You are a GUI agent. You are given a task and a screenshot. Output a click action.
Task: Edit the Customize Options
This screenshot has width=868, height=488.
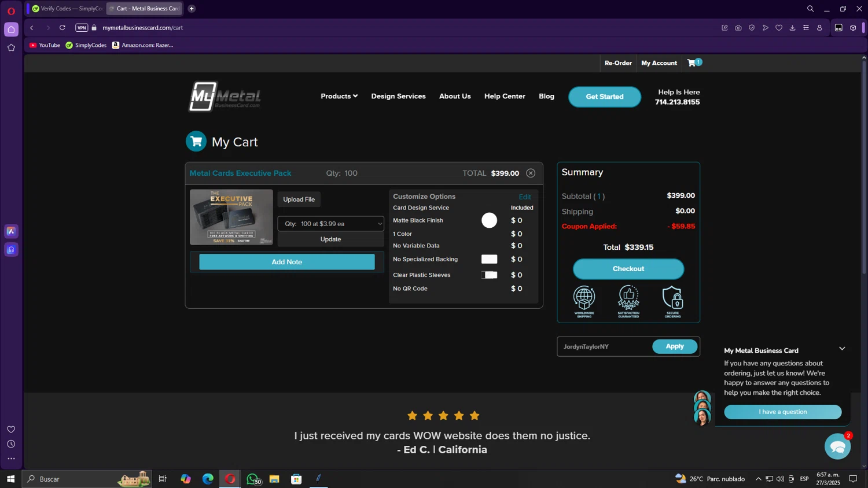pos(525,197)
